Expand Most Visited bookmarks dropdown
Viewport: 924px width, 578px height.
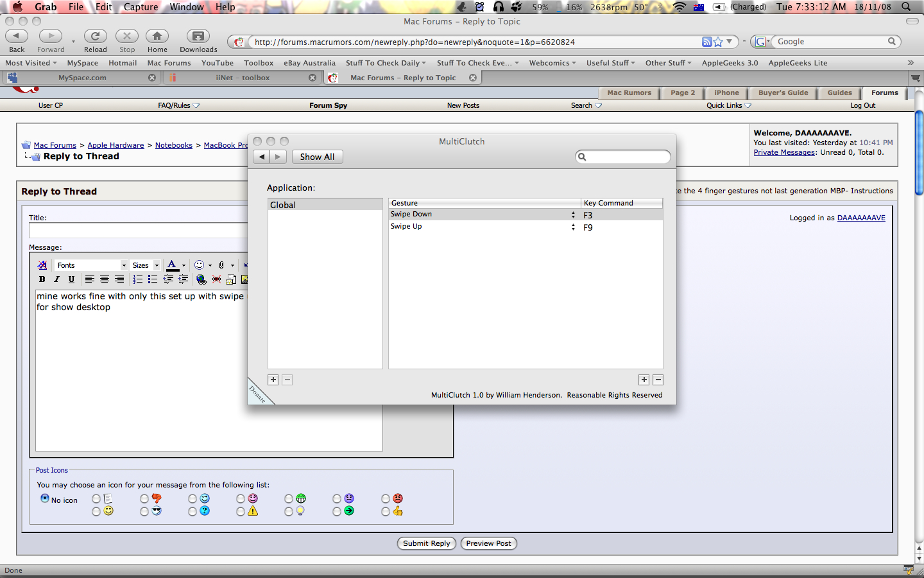(x=31, y=63)
